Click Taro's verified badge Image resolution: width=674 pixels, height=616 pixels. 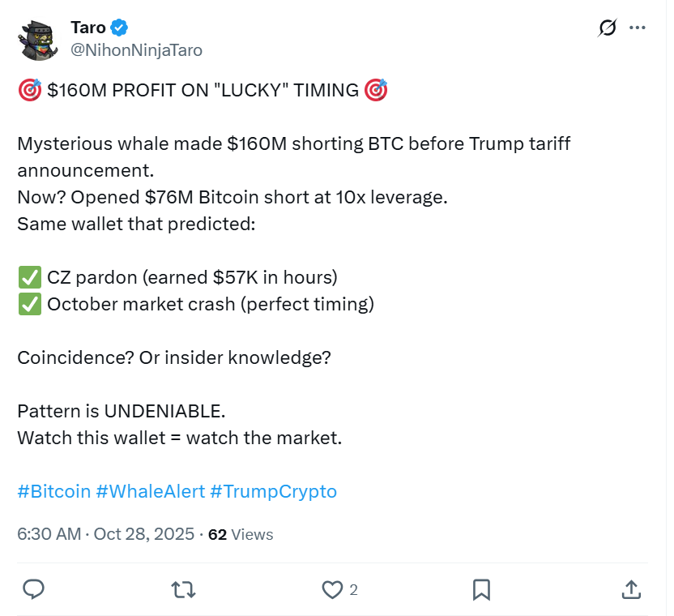click(119, 27)
